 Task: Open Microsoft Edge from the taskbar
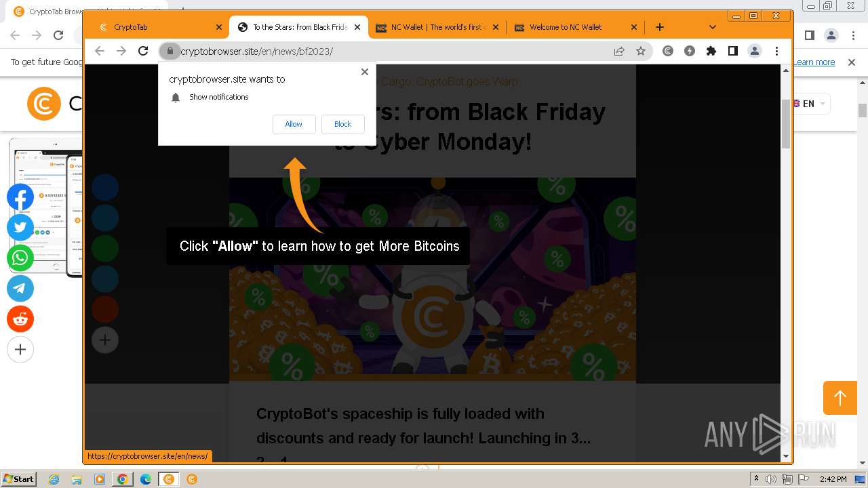click(146, 479)
